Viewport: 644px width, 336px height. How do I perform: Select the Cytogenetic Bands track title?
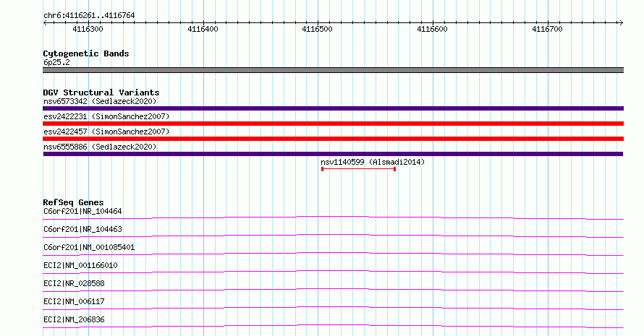pyautogui.click(x=86, y=53)
